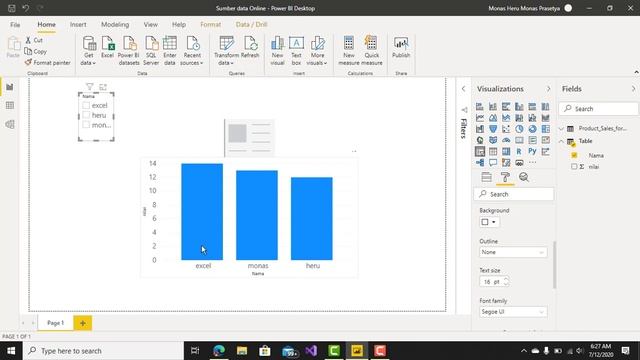
Task: Collapse the Table fields group
Action: [x=562, y=141]
